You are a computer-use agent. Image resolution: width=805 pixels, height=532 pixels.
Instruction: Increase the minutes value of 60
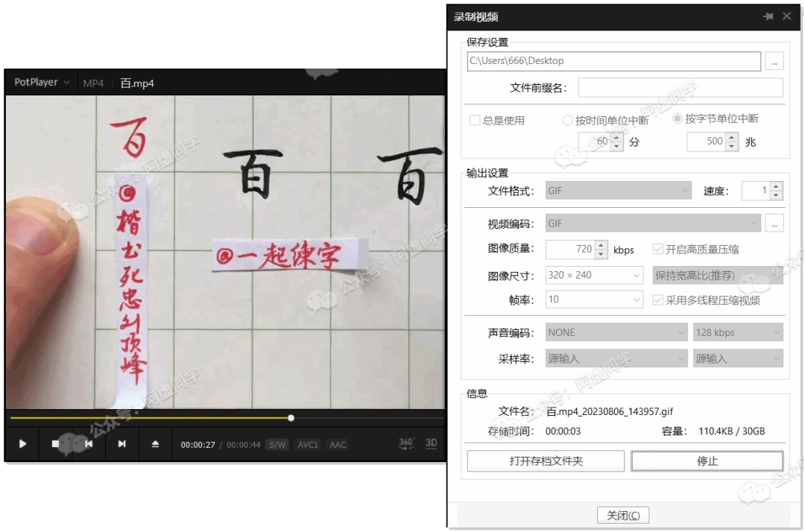pos(616,137)
